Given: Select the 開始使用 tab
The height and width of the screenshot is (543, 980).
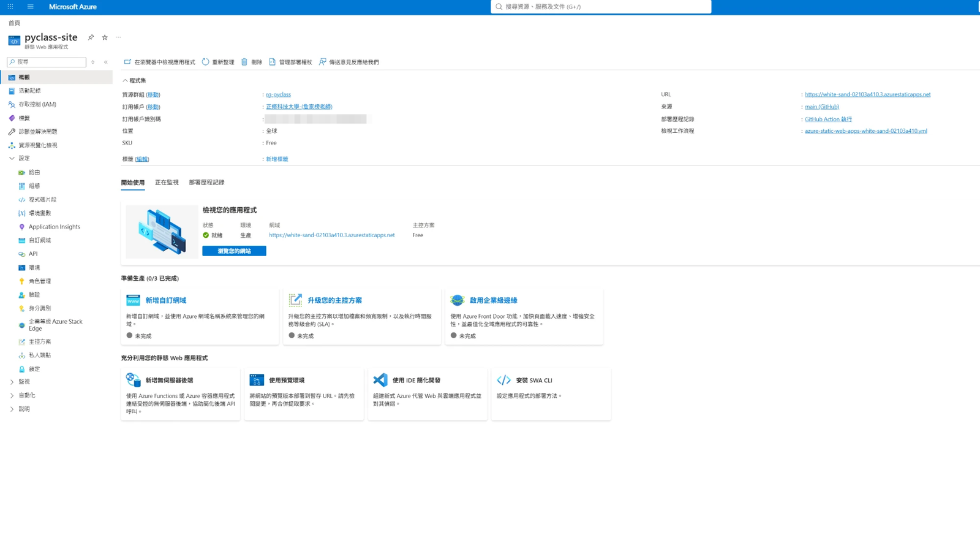Looking at the screenshot, I should [133, 183].
